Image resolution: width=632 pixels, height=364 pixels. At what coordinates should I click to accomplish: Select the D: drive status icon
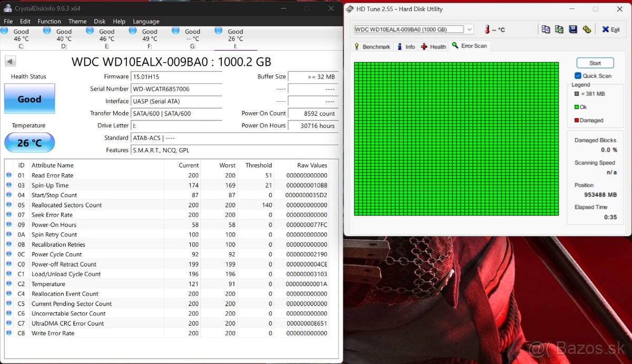pyautogui.click(x=47, y=31)
